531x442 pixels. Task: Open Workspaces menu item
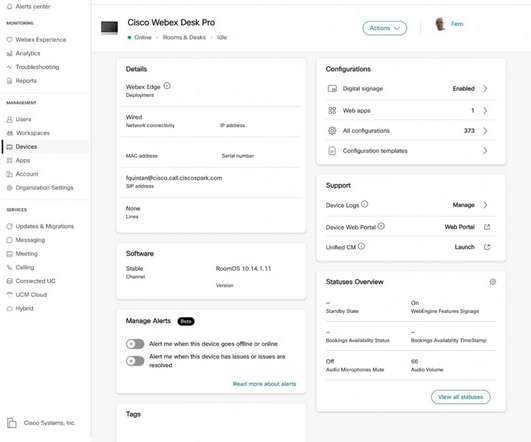[x=33, y=133]
